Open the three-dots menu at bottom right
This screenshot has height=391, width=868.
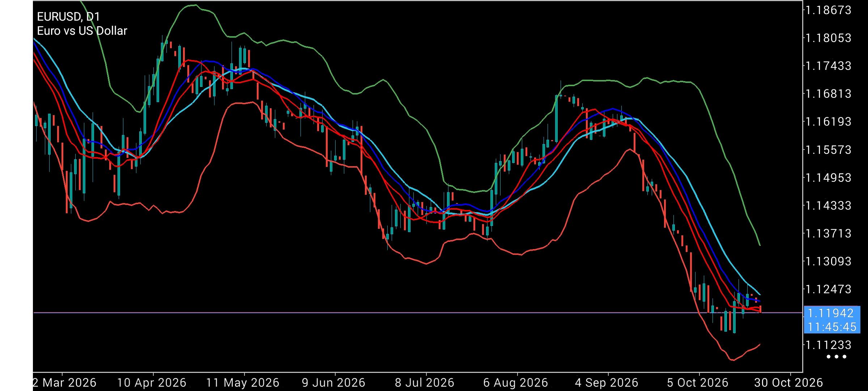[x=837, y=357]
